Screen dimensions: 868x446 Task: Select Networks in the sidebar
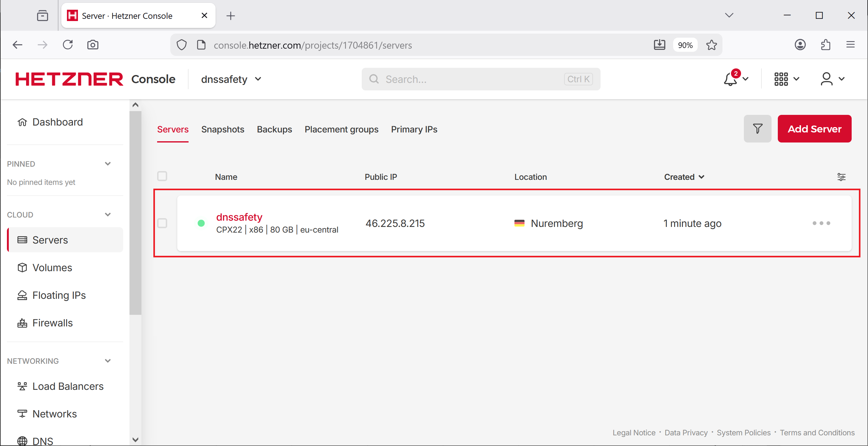[x=54, y=414]
